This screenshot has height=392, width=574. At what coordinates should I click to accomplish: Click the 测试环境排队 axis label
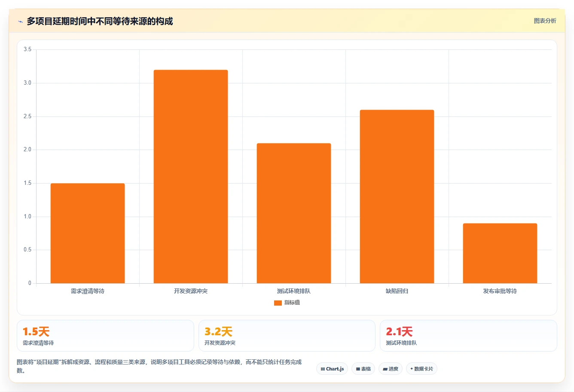coord(294,291)
